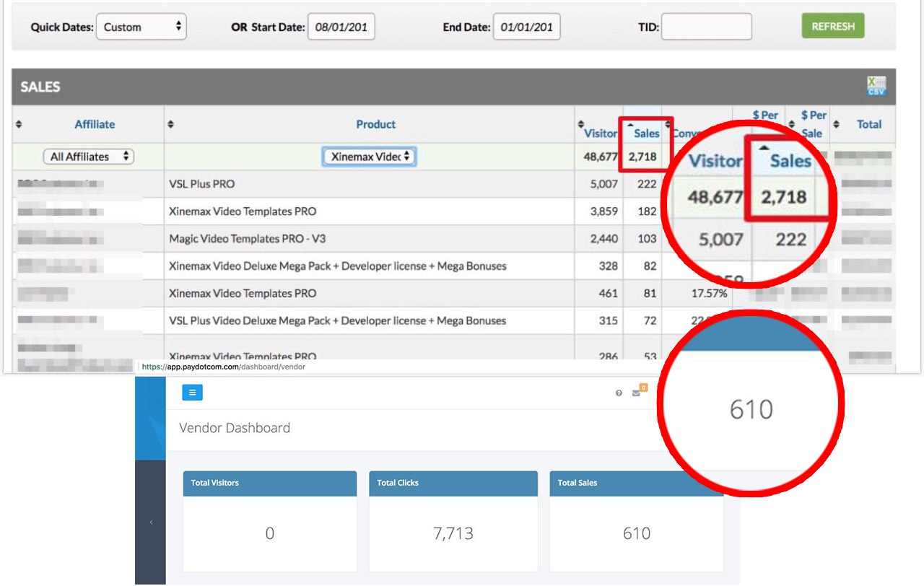This screenshot has width=924, height=586.
Task: Click the app.paydotcom.com dashboard URL text
Action: [x=224, y=367]
